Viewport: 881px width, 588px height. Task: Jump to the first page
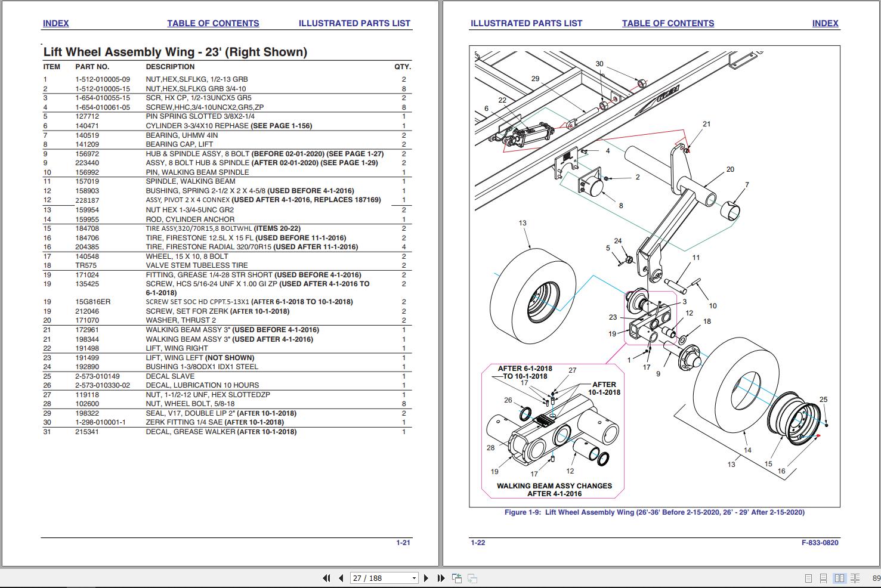[x=326, y=578]
